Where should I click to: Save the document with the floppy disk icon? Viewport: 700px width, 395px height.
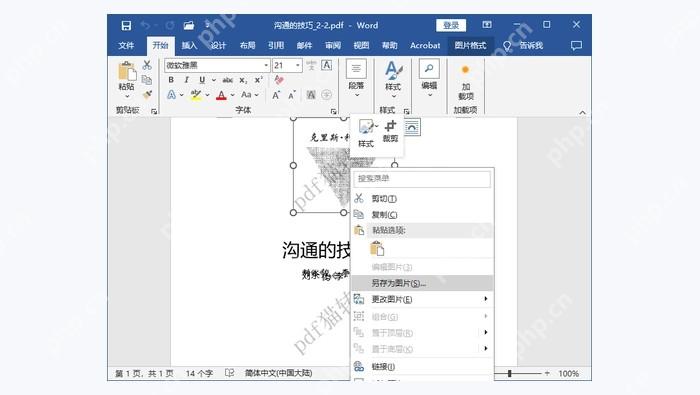click(126, 25)
